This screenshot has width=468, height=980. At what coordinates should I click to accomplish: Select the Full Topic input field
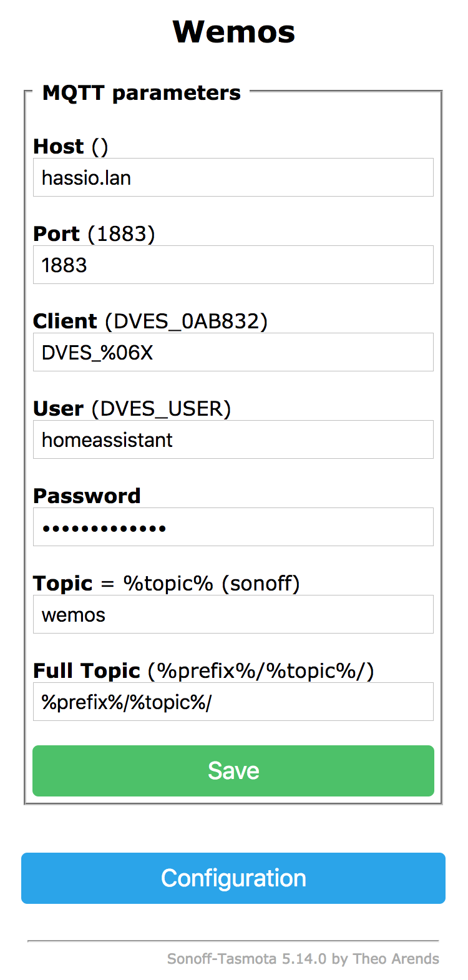tap(233, 702)
